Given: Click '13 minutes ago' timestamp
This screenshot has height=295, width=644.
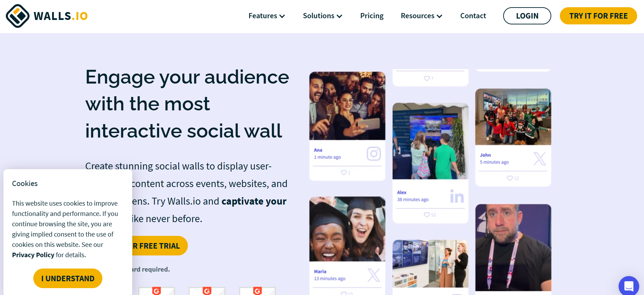Looking at the screenshot, I should pos(329,278).
